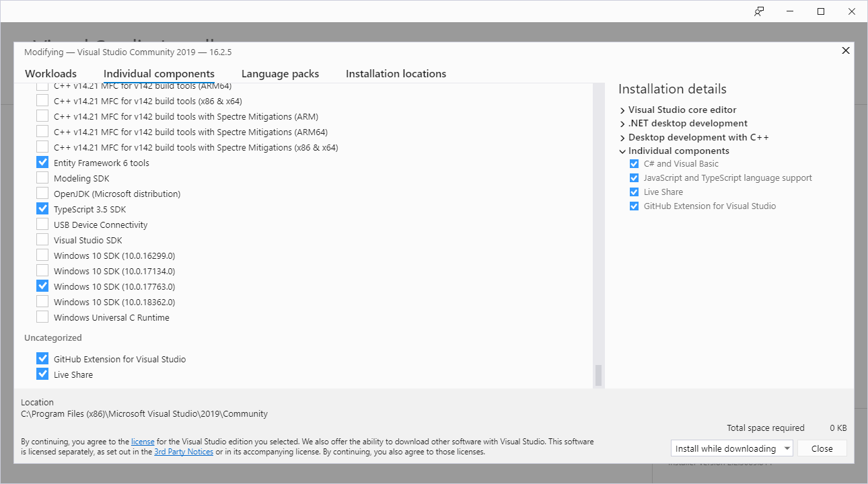Select the Individual components tab
This screenshot has width=868, height=484.
point(159,74)
